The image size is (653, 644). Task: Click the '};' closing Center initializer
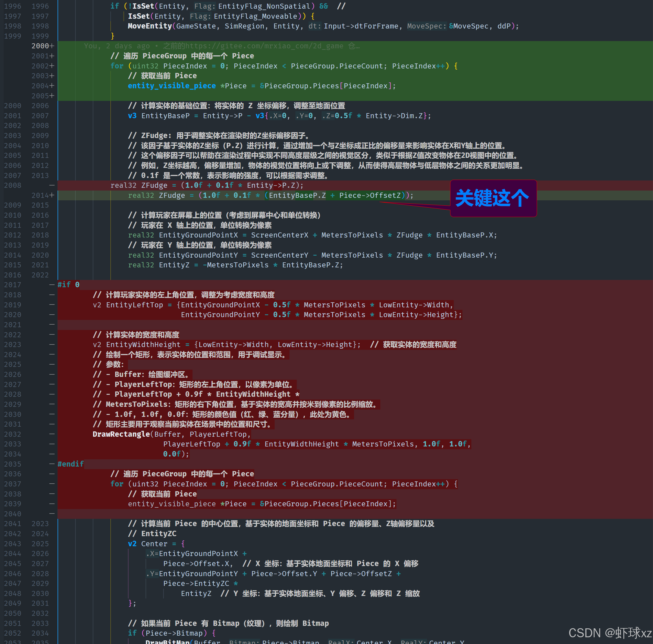tap(132, 603)
